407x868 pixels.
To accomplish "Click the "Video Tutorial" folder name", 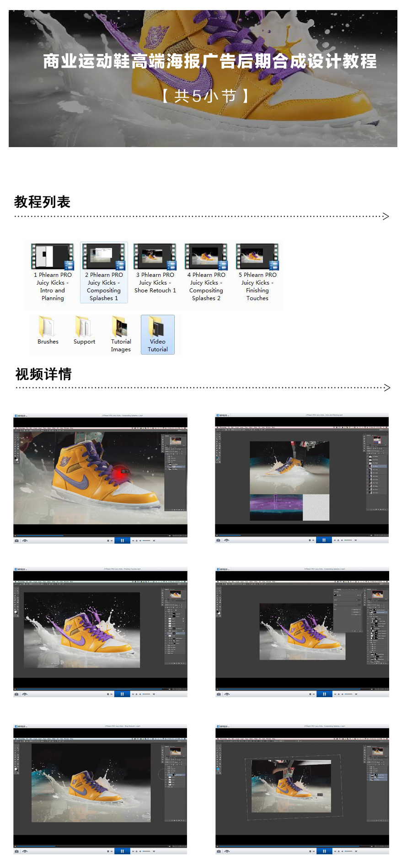I will pos(158,345).
